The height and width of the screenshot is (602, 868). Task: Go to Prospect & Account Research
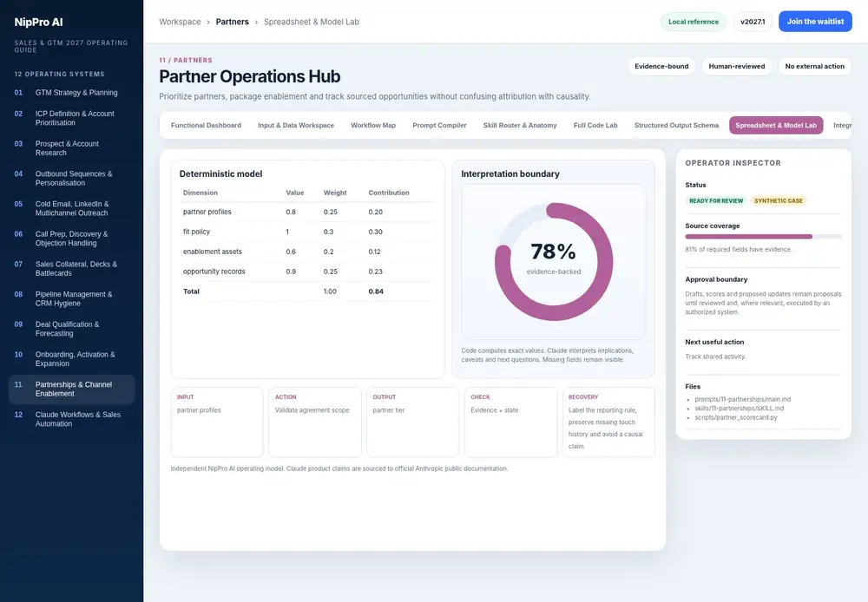[x=71, y=147]
